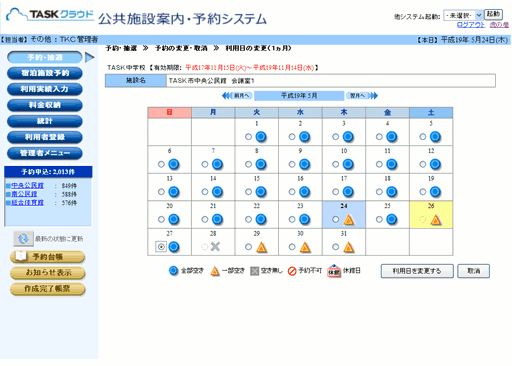Open the 宿泊施設予約 menu
This screenshot has height=366, width=512.
pyautogui.click(x=45, y=73)
